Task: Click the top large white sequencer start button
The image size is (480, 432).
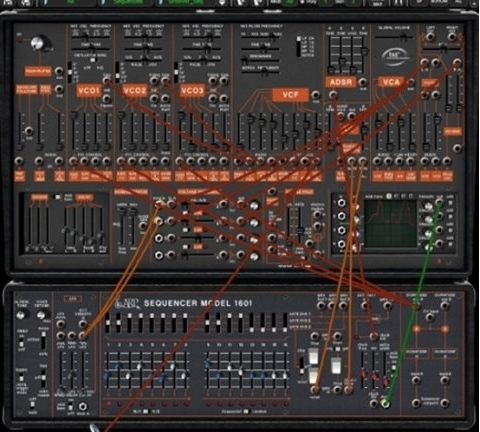Action: (313, 357)
